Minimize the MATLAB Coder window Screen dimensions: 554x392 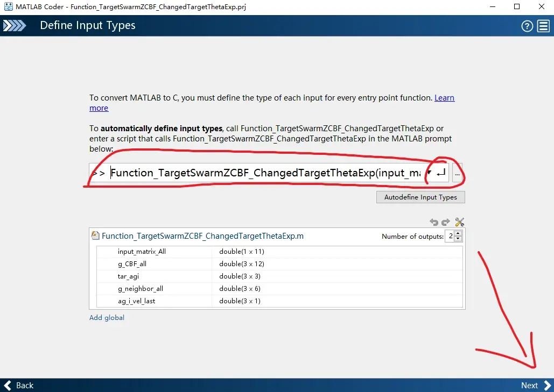(493, 6)
